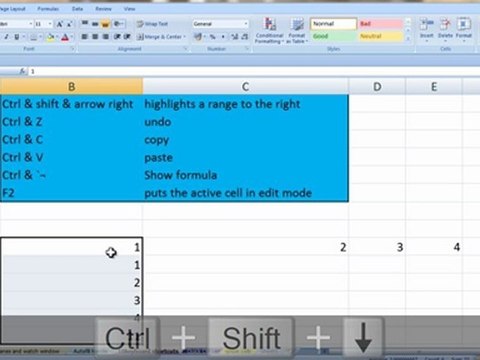This screenshot has width=480, height=360.
Task: Click the Percent Style icon
Action: click(212, 37)
